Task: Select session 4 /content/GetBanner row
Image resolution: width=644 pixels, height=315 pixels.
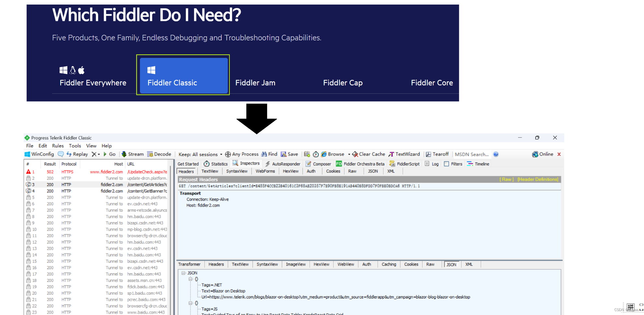Action: 97,191
